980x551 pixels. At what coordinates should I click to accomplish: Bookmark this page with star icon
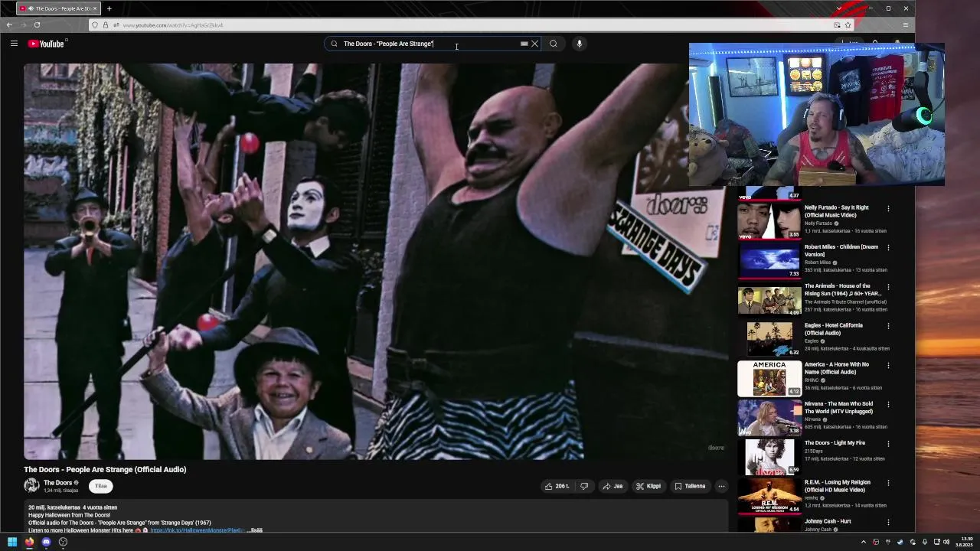coord(848,25)
